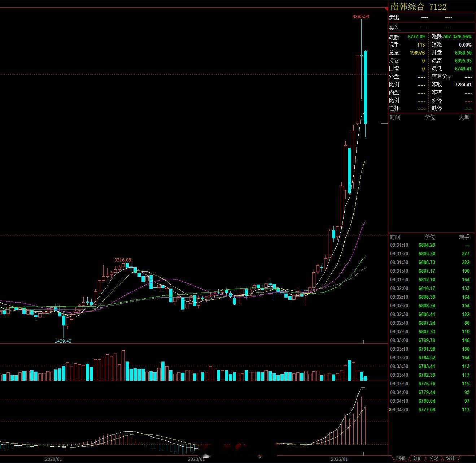Select the 09:34:10 tick row
This screenshot has width=476, height=463.
[432, 401]
